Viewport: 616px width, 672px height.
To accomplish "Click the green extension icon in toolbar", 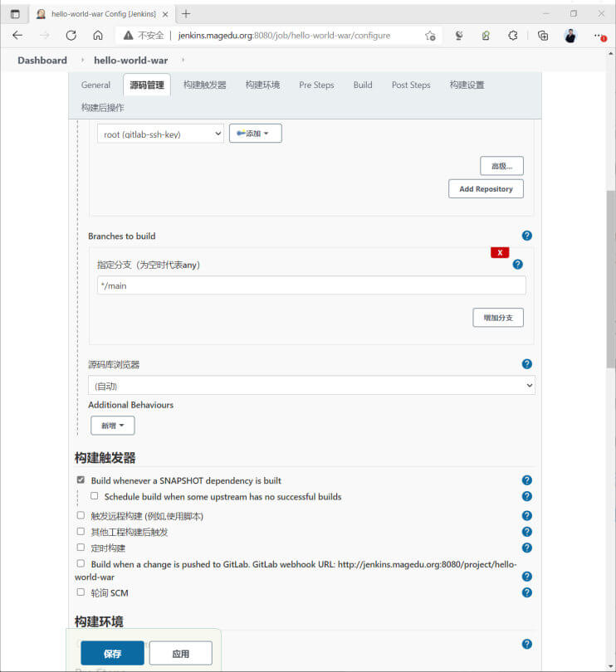I will click(x=486, y=36).
